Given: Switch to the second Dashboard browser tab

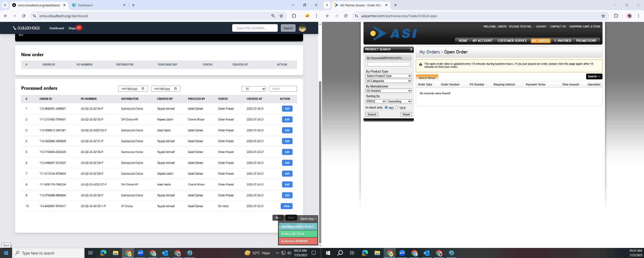Looking at the screenshot, I should [98, 5].
